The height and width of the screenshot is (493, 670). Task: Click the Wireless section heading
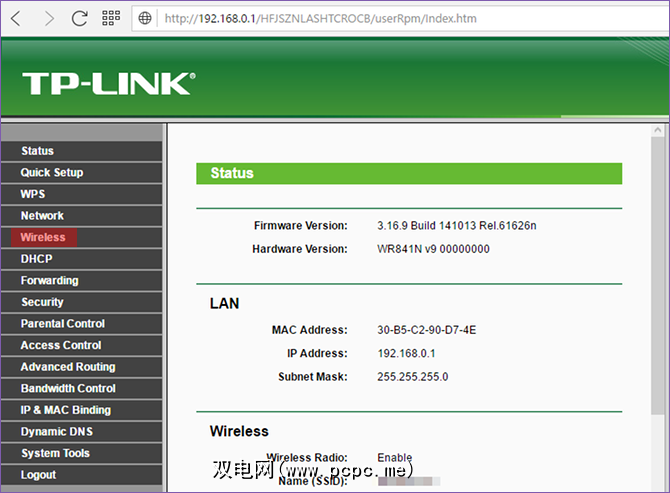pyautogui.click(x=239, y=431)
